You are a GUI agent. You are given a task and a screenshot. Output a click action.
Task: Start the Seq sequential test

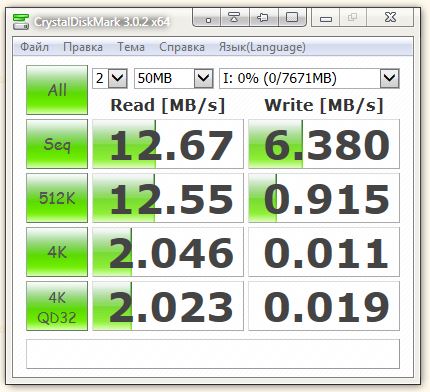point(57,144)
